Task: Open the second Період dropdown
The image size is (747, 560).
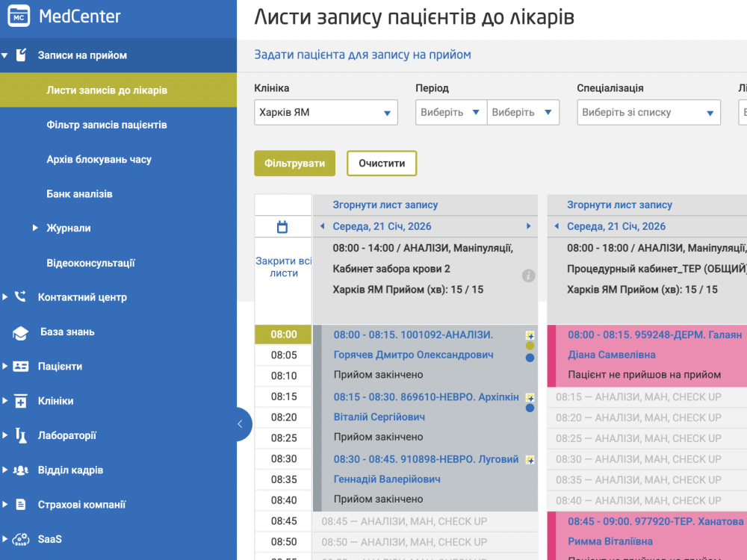Action: pyautogui.click(x=523, y=113)
